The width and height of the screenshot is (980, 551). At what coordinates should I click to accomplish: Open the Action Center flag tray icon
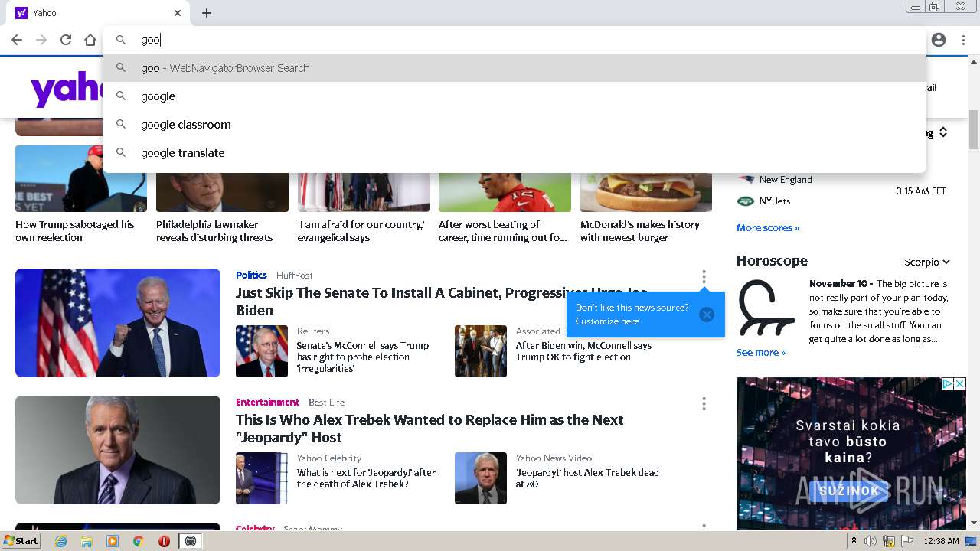coord(907,541)
